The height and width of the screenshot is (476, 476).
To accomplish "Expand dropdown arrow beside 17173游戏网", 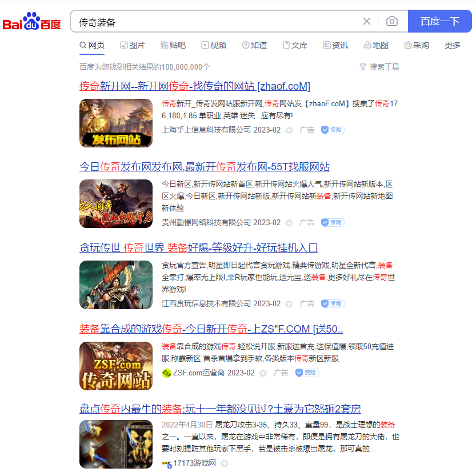I will coord(225,464).
